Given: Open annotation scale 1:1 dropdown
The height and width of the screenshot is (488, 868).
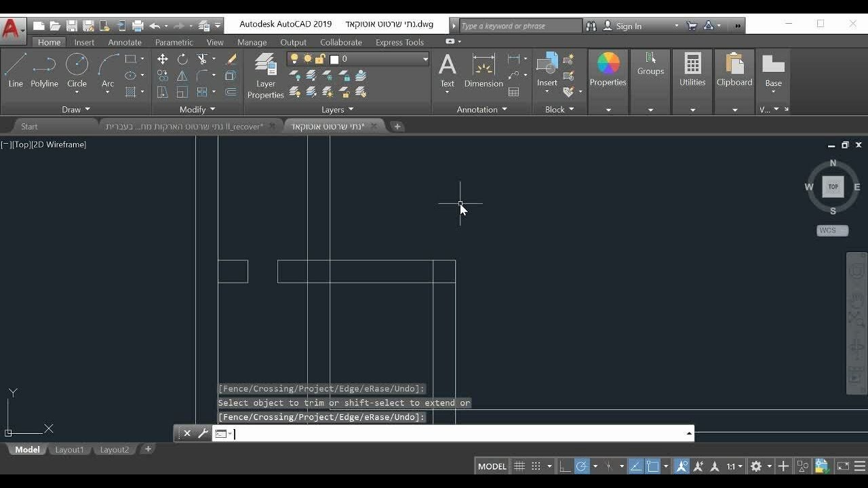Looking at the screenshot, I should (734, 466).
